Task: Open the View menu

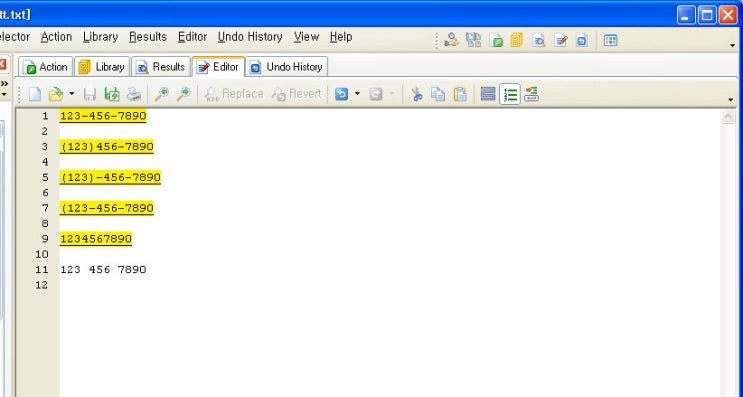Action: click(x=306, y=37)
